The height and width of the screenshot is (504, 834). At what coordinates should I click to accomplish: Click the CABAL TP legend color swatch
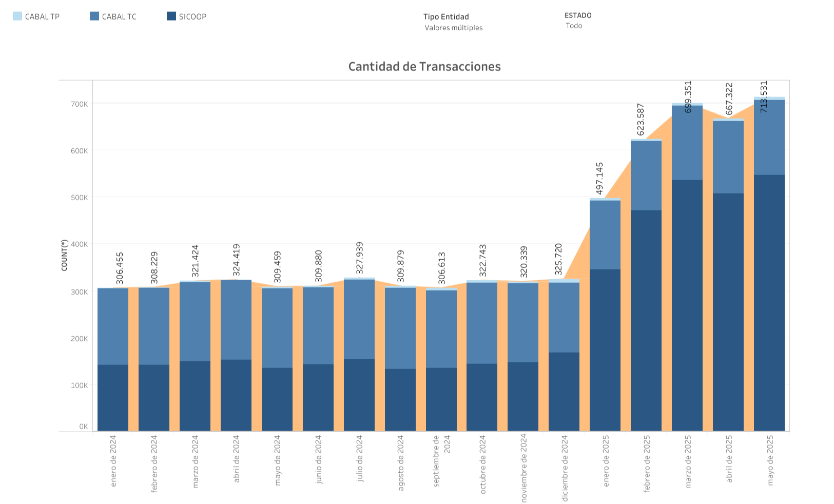[17, 16]
